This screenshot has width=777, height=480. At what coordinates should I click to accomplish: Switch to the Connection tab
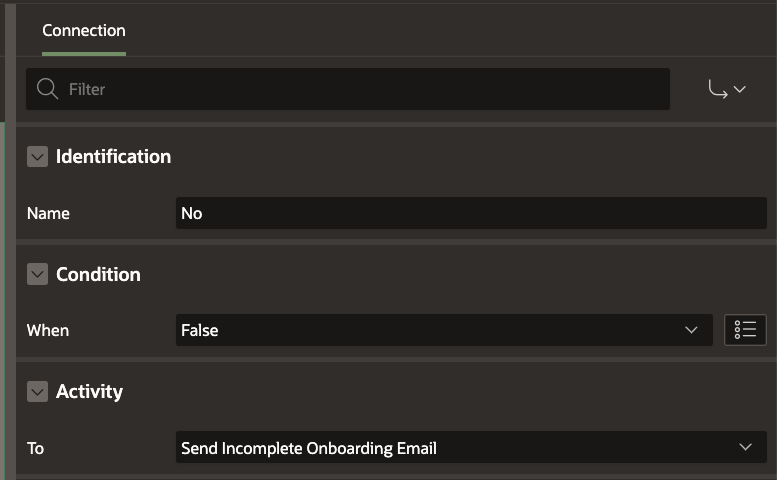(x=84, y=31)
